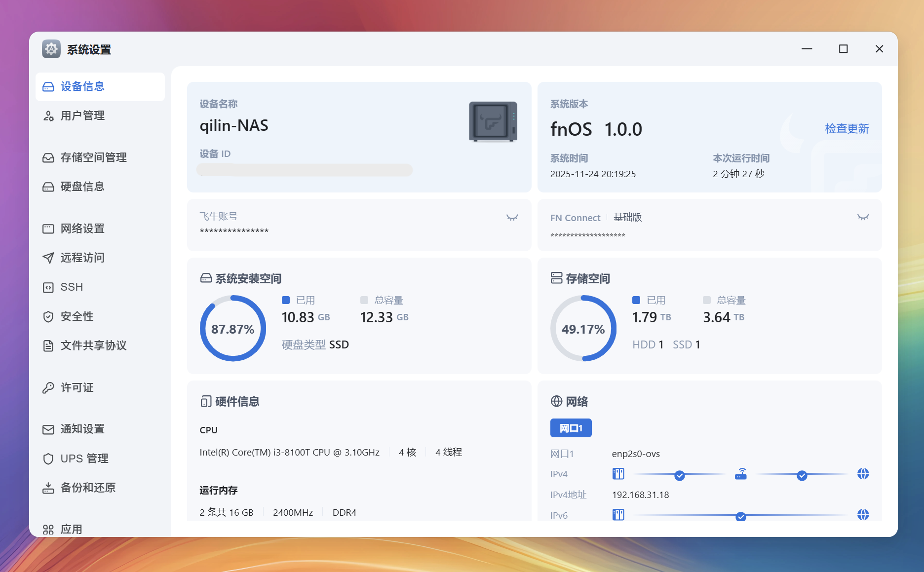Click the 12.33 GB total capacity value
The width and height of the screenshot is (924, 572).
tap(385, 317)
